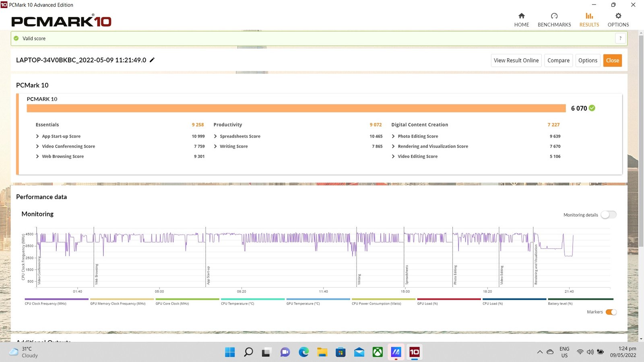Expand the Spreadsheets Score row
Image resolution: width=644 pixels, height=362 pixels.
(216, 136)
